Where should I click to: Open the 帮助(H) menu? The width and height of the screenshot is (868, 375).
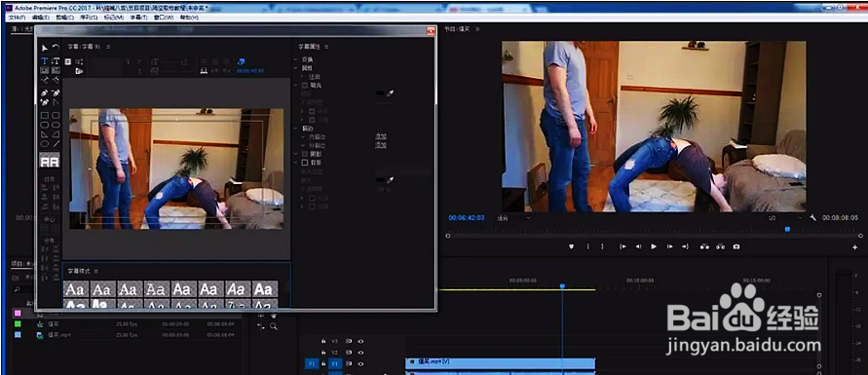[189, 18]
